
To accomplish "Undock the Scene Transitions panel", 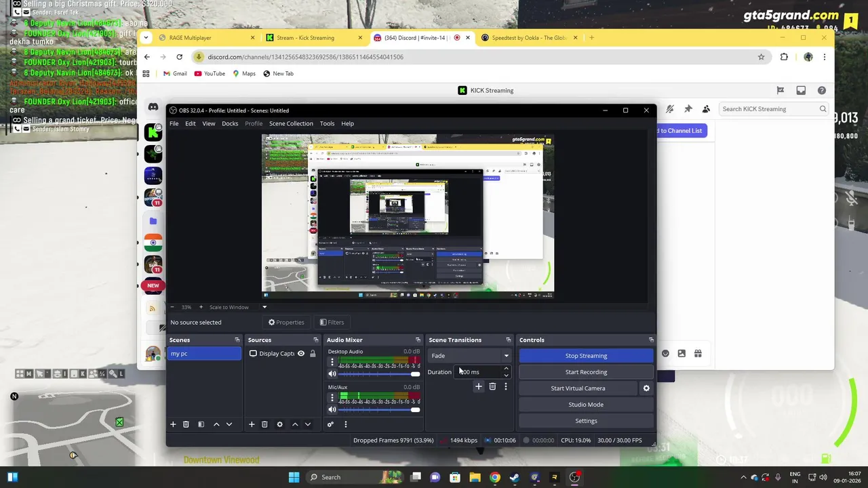I will [x=508, y=340].
